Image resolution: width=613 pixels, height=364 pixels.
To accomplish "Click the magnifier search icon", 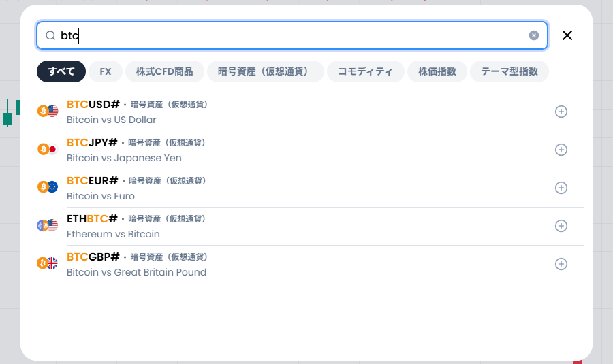I will coord(50,35).
